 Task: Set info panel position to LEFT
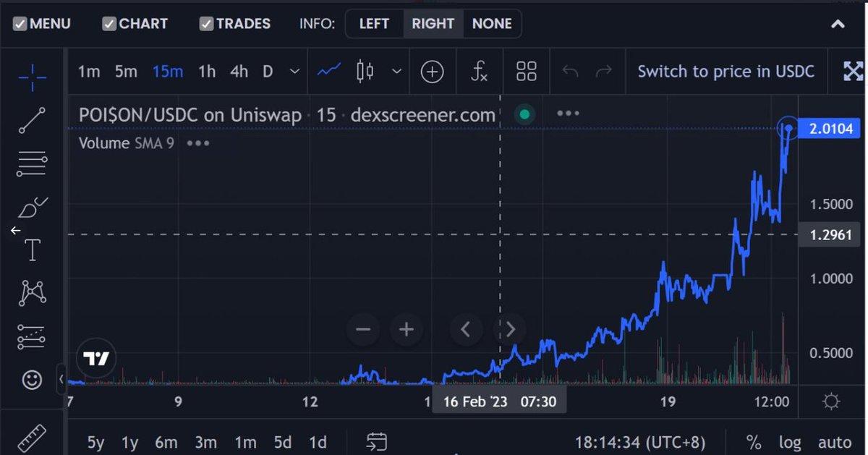click(374, 24)
